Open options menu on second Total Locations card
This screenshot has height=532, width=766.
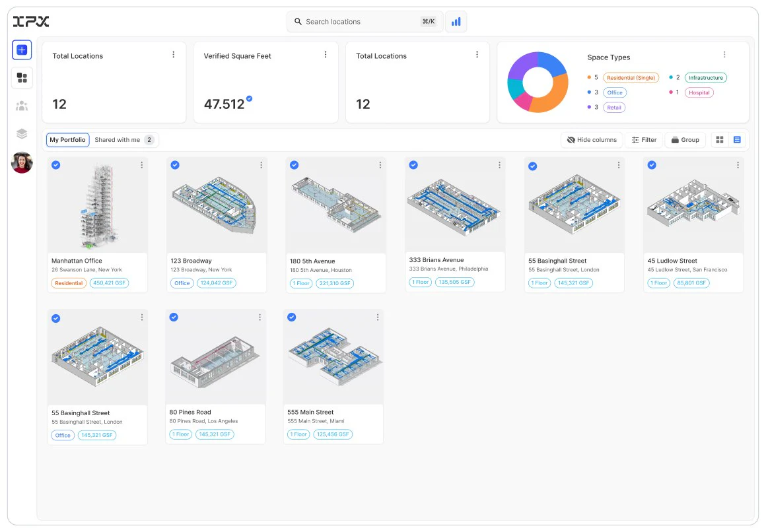[x=477, y=55]
